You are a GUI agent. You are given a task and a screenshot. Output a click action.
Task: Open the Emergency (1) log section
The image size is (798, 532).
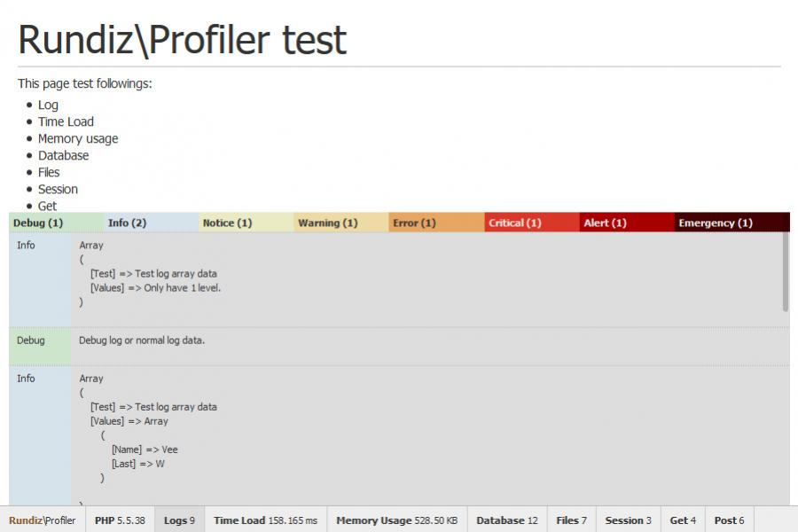tap(716, 223)
